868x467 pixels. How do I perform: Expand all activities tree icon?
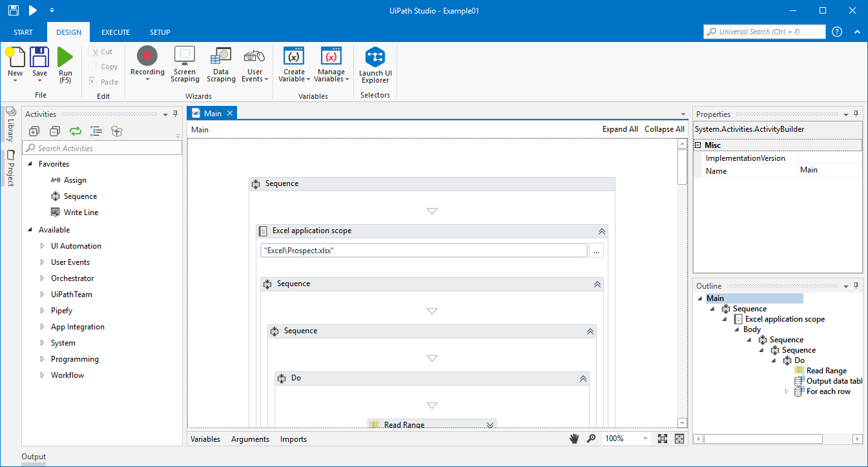pos(34,131)
